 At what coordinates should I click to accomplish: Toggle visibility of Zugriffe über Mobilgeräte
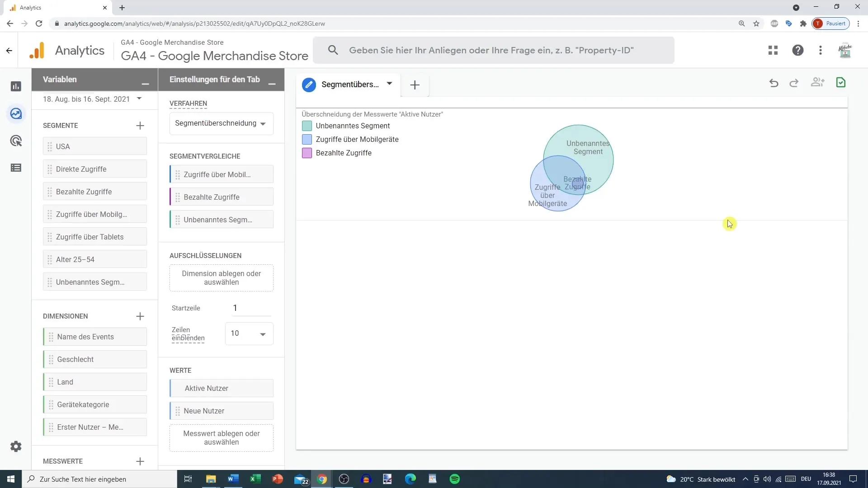[x=307, y=139]
